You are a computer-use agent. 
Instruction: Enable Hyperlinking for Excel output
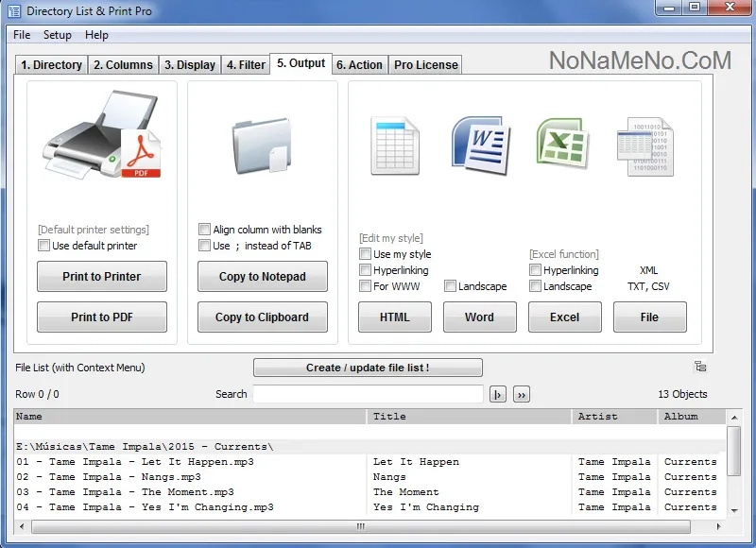point(535,270)
